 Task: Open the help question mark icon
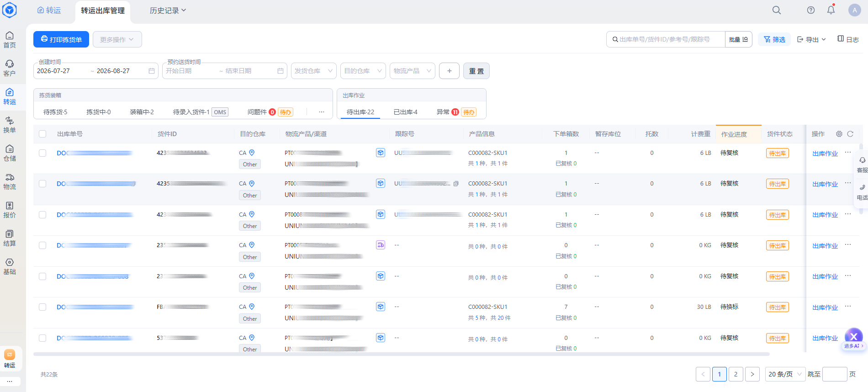(x=811, y=10)
